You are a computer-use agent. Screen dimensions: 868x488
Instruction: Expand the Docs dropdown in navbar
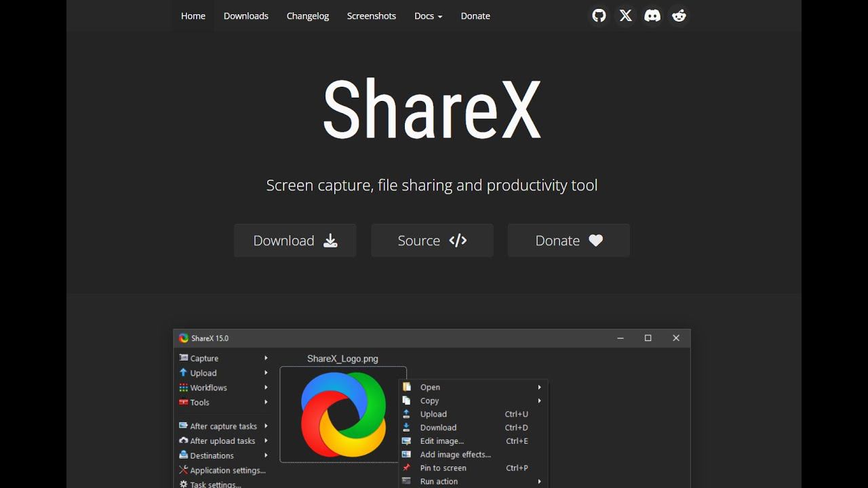click(x=428, y=16)
